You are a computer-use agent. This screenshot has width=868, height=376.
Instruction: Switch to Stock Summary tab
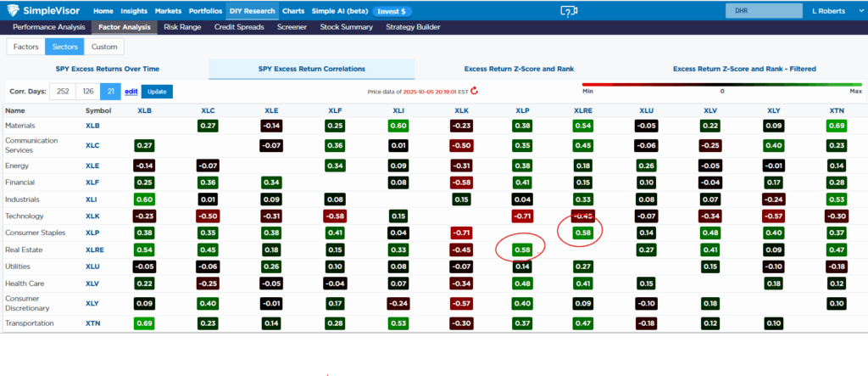pos(346,27)
